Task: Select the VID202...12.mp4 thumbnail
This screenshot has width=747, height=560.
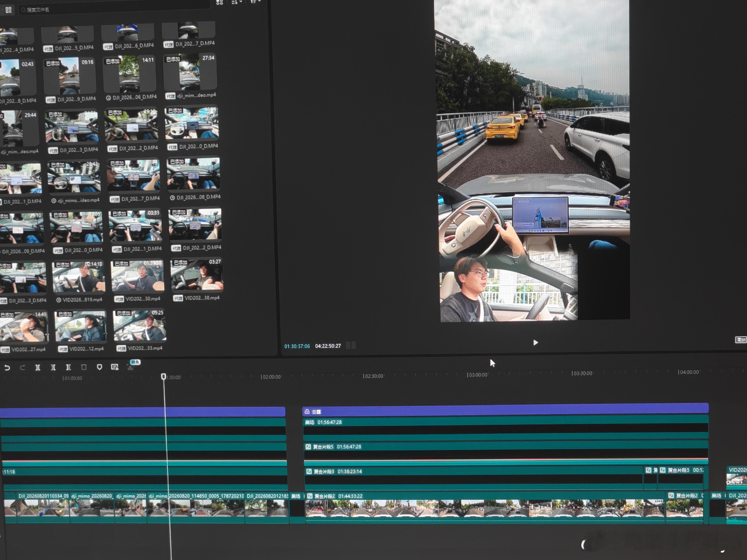Action: coord(81,326)
